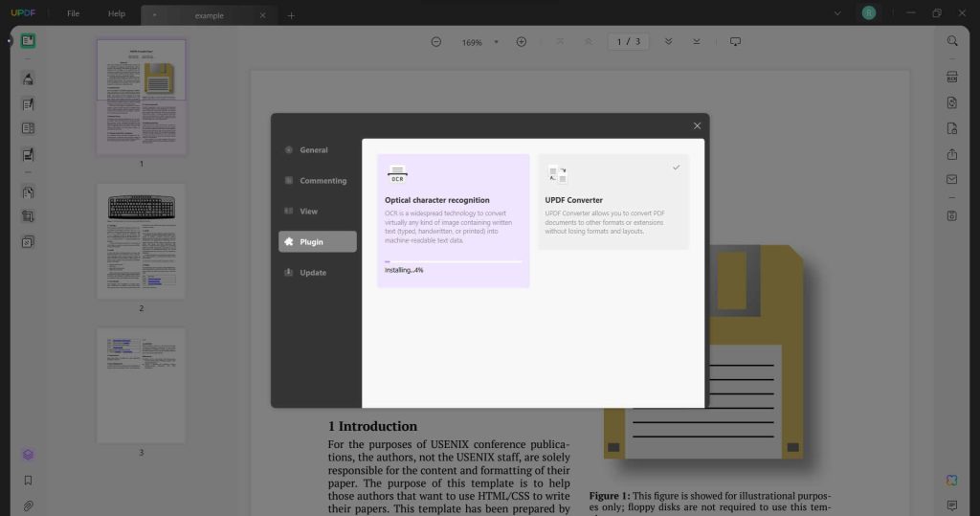Screen dimensions: 980x516
Task: Select General in settings sidebar
Action: pos(318,150)
